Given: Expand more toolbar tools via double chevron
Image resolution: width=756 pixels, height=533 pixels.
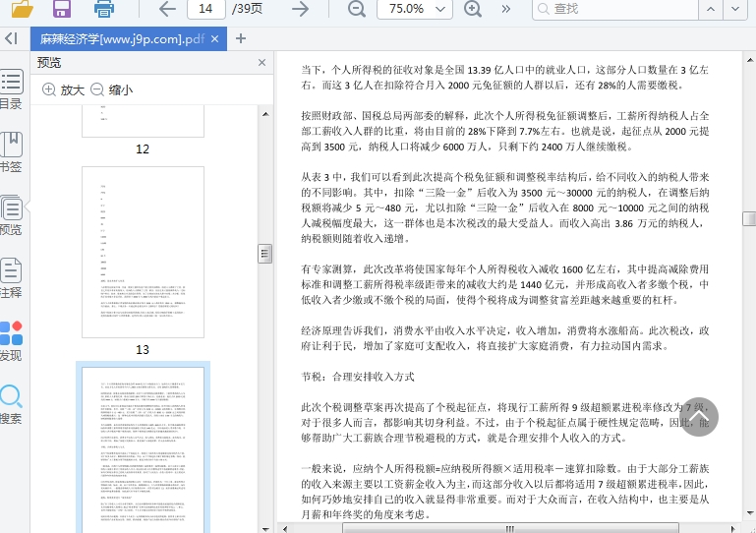Looking at the screenshot, I should pos(506,9).
